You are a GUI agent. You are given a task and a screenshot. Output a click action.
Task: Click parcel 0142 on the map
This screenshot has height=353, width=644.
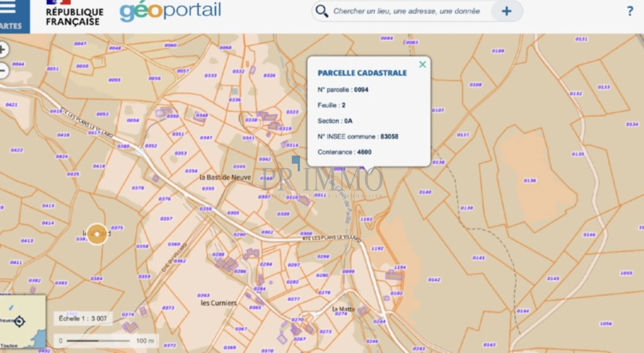[434, 280]
